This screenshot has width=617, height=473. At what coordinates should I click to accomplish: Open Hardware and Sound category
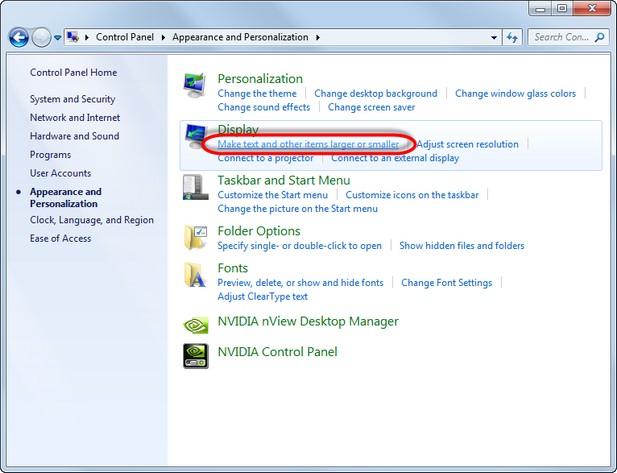tap(74, 136)
